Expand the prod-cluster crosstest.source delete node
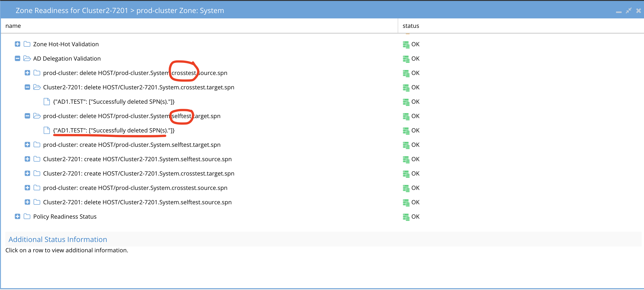Viewport: 644px width, 290px height. [27, 73]
